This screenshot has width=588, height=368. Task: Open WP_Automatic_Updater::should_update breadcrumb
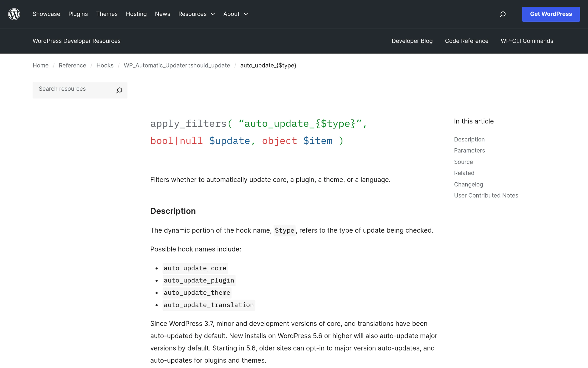pos(177,66)
